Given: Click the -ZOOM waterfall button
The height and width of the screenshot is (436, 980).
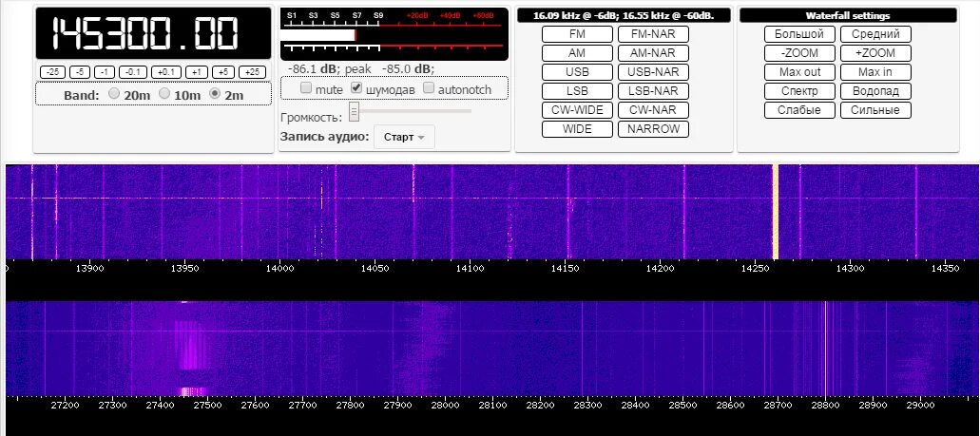Looking at the screenshot, I should coord(799,53).
